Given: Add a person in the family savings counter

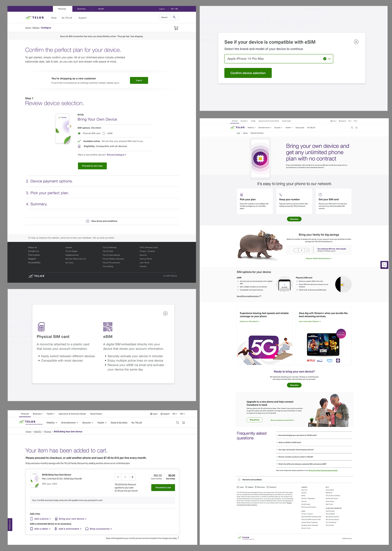Looking at the screenshot, I should click(307, 250).
